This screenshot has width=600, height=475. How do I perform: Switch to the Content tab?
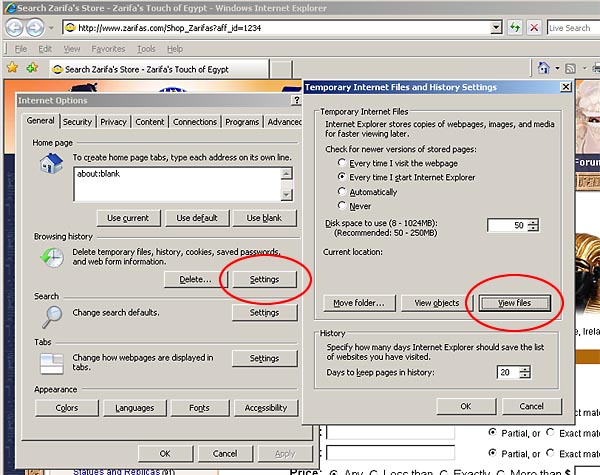(150, 122)
